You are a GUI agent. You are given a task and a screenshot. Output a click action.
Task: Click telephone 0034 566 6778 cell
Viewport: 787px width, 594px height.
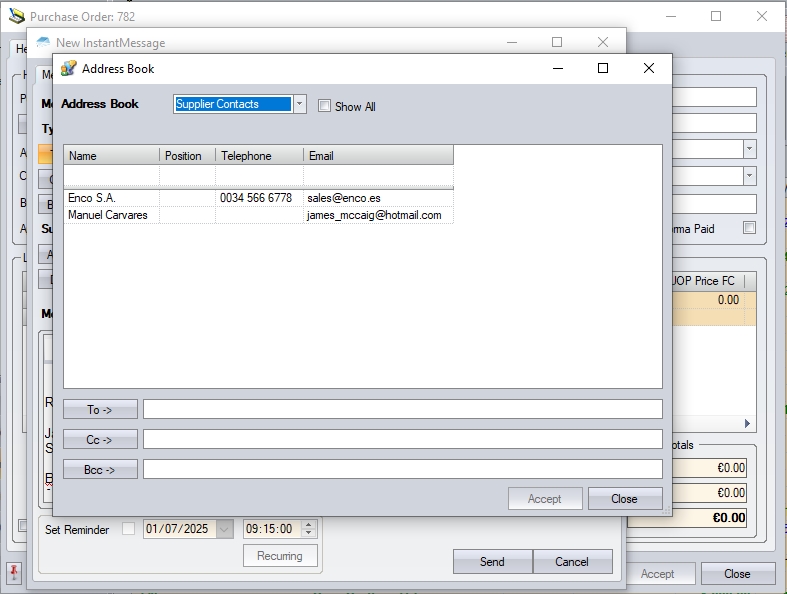[259, 198]
